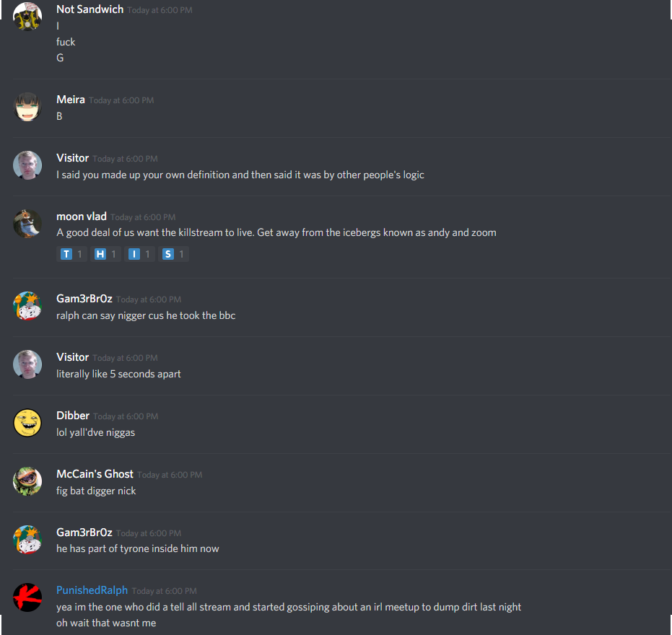Open moon vlad's avatar image
The image size is (672, 635).
coord(27,224)
